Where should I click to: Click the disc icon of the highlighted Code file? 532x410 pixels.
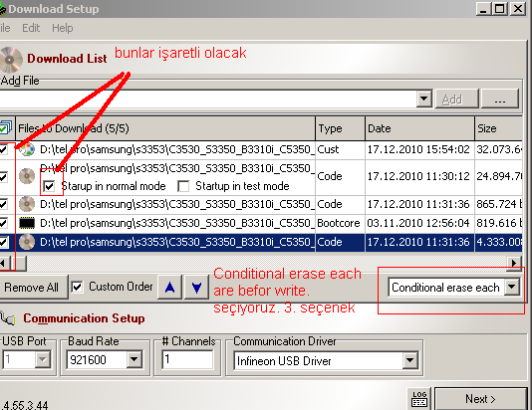(27, 242)
